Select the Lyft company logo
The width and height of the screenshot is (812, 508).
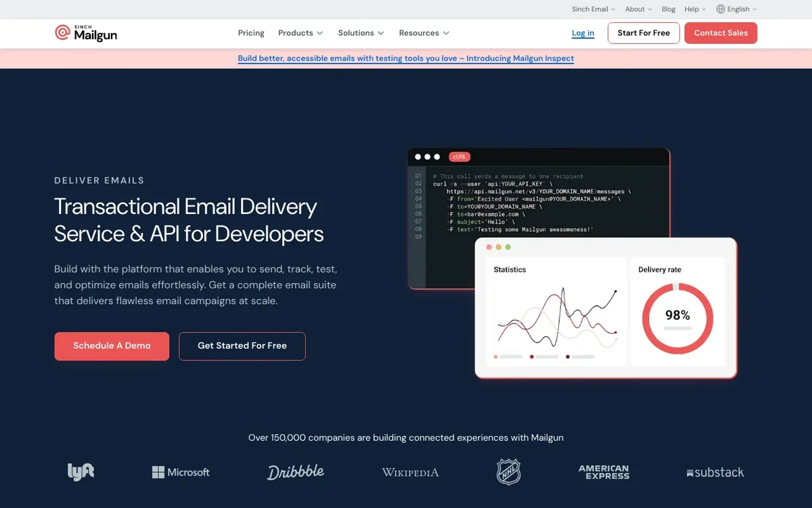click(x=81, y=472)
